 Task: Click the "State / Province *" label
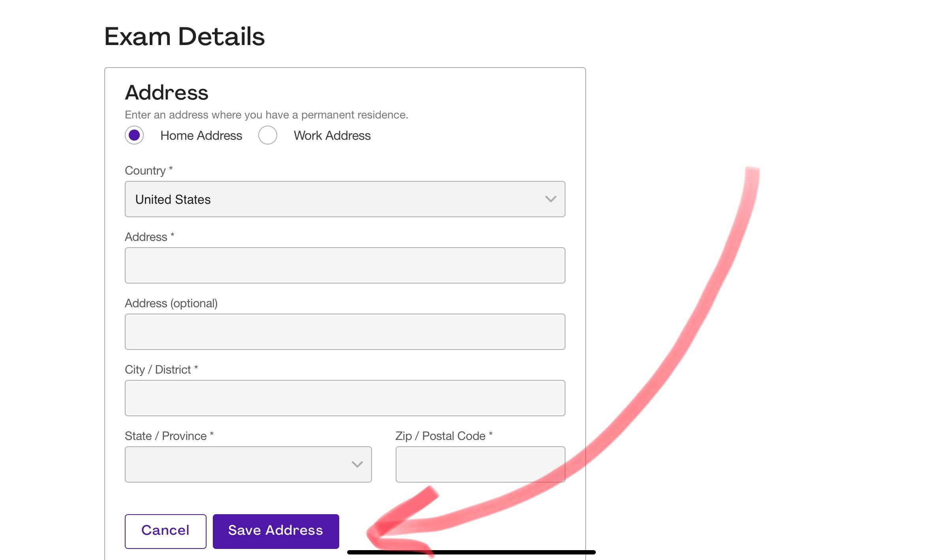tap(169, 436)
